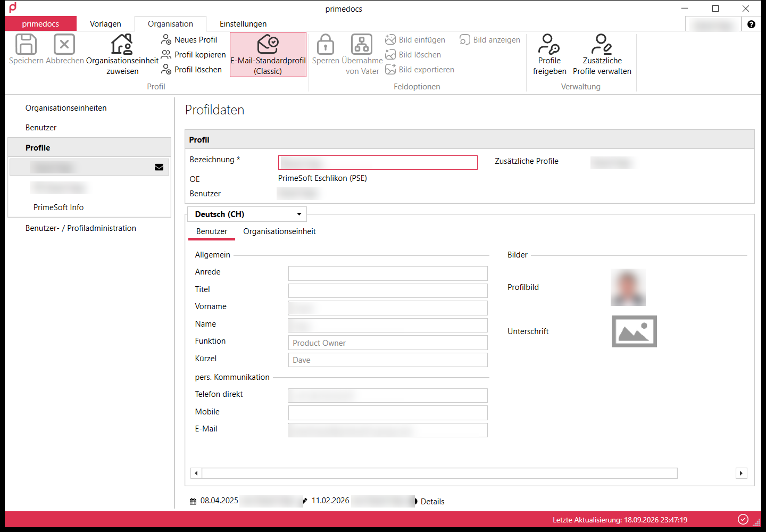Toggle E-Mail-Standardprofil (Classic)
The width and height of the screenshot is (766, 532).
(x=268, y=55)
